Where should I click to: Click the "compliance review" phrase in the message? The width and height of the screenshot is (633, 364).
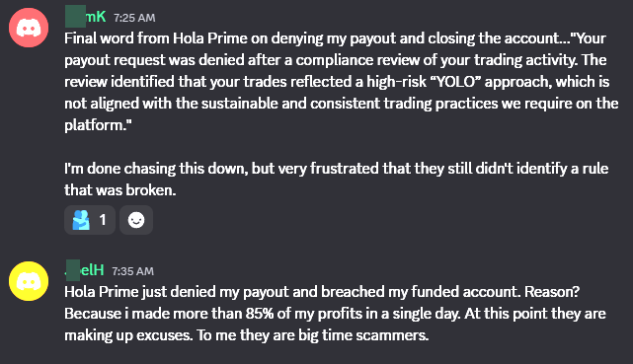(357, 60)
